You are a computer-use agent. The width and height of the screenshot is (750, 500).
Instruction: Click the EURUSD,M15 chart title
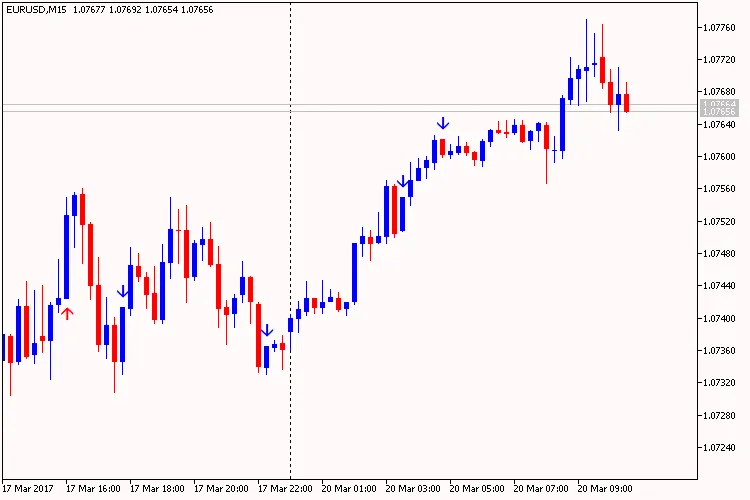[x=30, y=9]
